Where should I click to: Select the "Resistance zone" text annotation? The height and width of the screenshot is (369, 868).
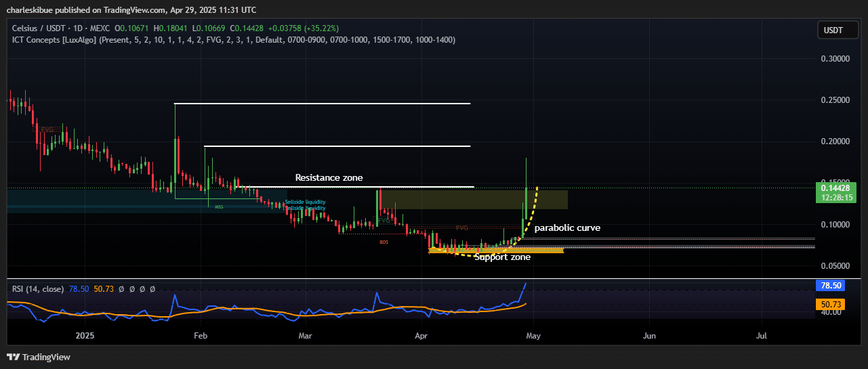coord(329,178)
